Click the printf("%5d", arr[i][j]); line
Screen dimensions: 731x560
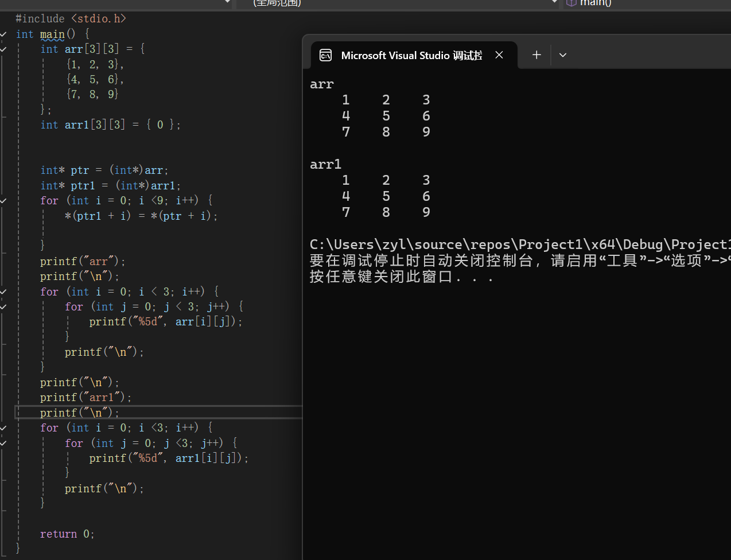tap(166, 322)
